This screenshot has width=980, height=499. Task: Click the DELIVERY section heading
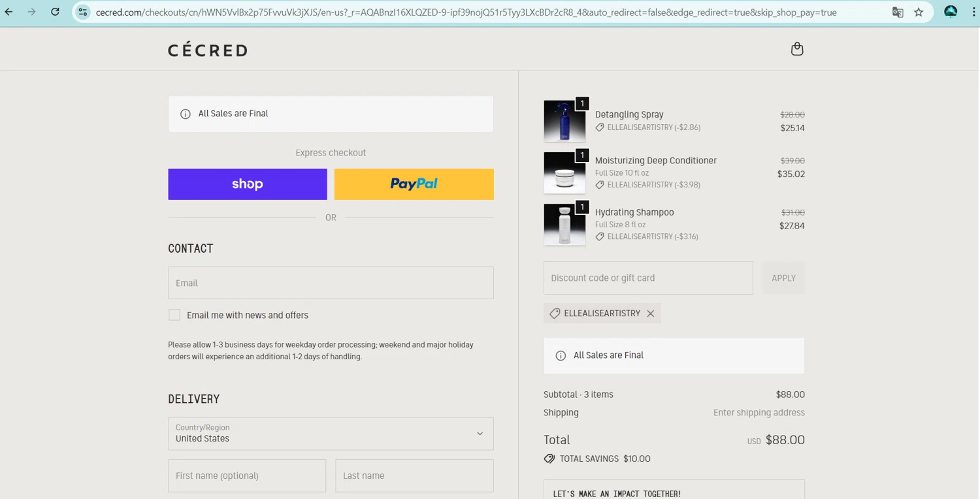point(194,399)
